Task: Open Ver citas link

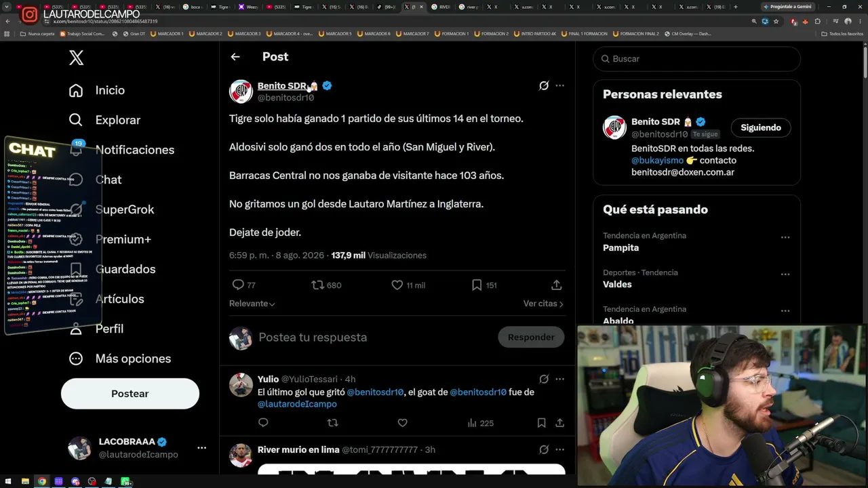Action: (543, 304)
